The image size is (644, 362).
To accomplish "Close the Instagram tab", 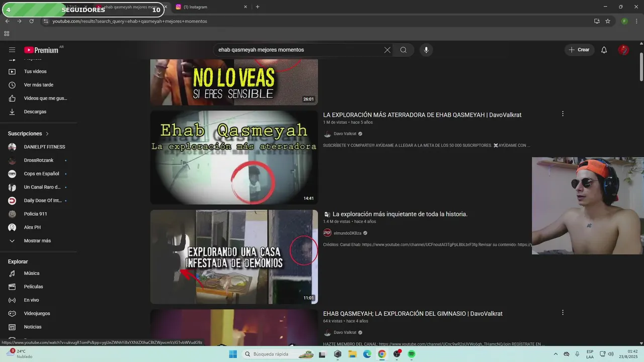I will coord(246,7).
